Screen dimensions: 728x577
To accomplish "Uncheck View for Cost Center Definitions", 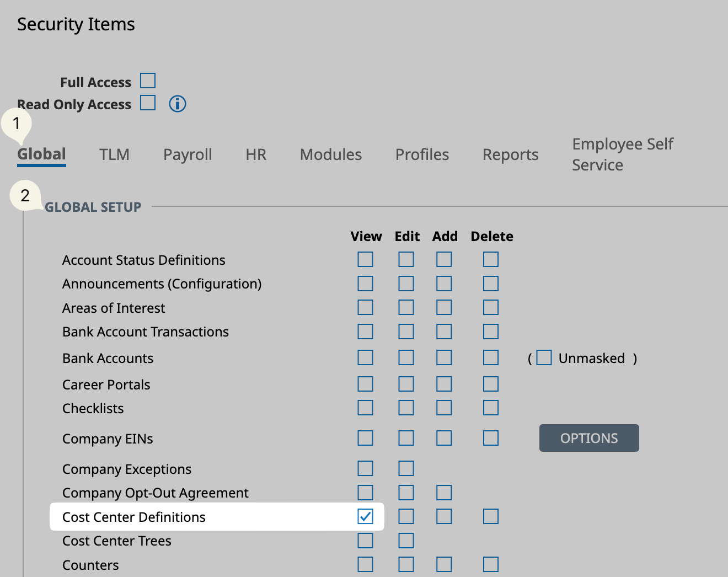I will click(365, 516).
